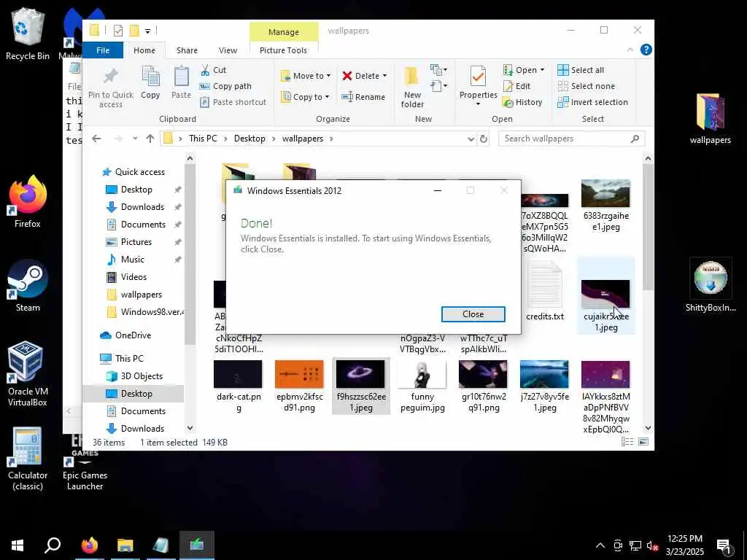Open the Picture Tools tab

(283, 50)
